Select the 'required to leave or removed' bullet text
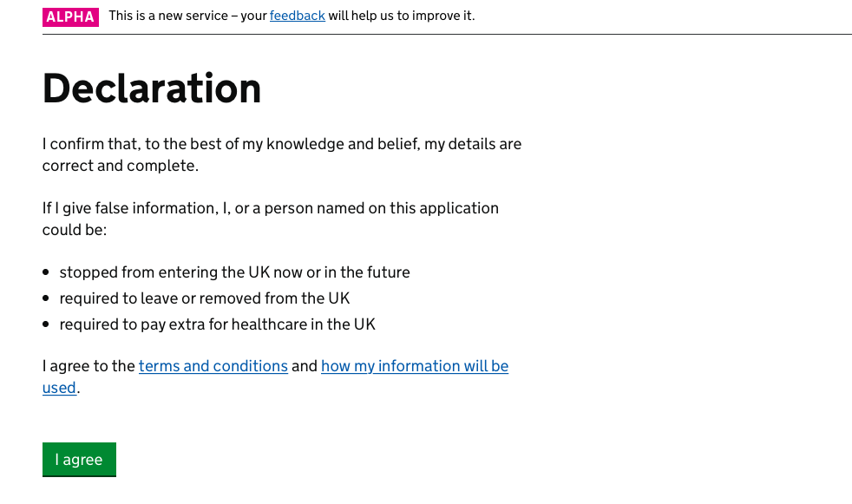Viewport: 852px width, 504px height. (204, 298)
